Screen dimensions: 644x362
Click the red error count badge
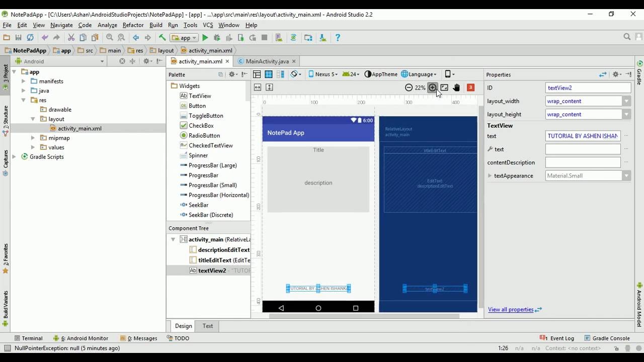click(x=470, y=87)
